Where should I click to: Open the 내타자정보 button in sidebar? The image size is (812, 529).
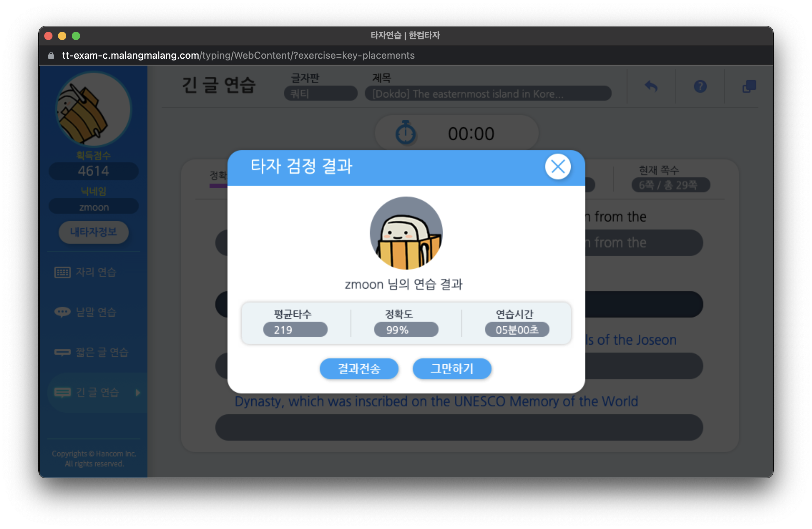tap(94, 232)
